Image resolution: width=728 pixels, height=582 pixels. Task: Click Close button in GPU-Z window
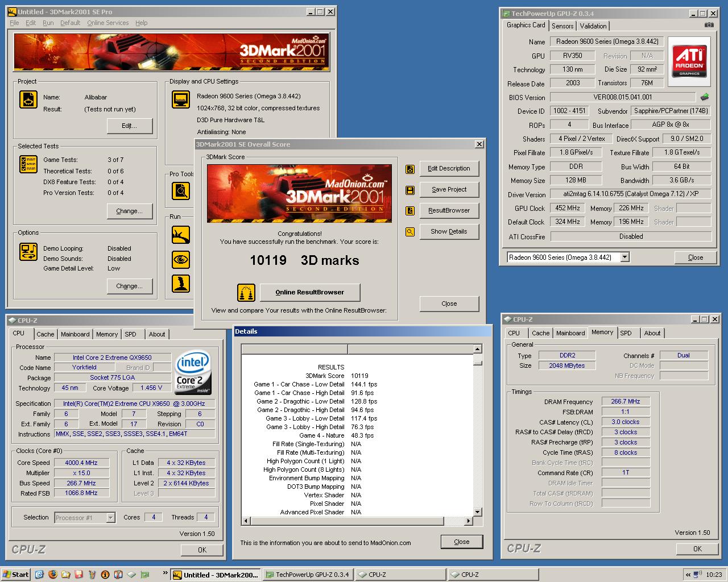(x=695, y=257)
